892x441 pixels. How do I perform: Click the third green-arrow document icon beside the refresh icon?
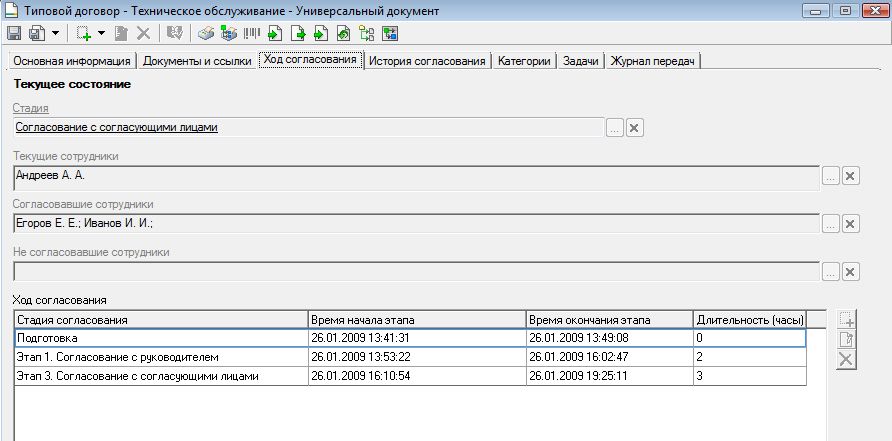(x=321, y=34)
